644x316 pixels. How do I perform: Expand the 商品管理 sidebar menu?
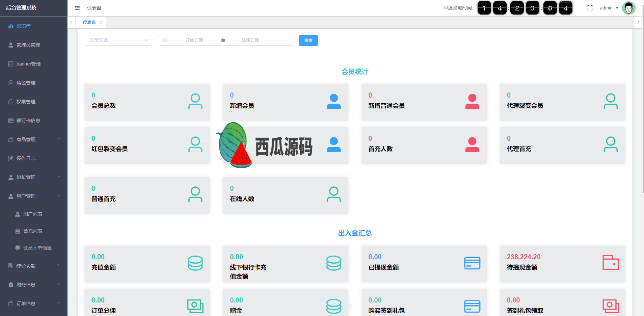34,139
